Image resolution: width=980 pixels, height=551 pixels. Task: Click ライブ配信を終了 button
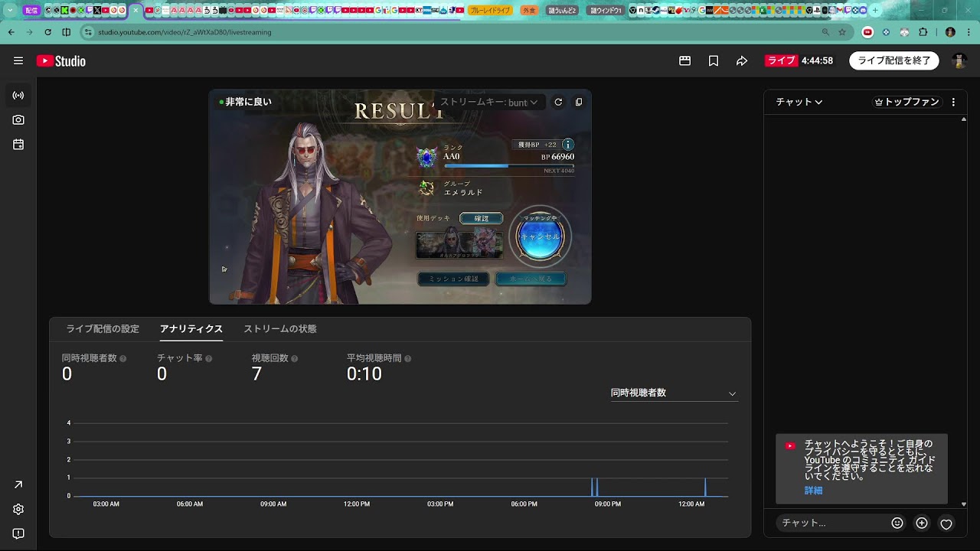894,61
